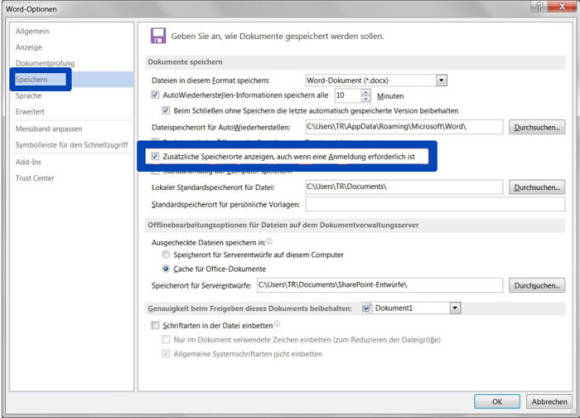The width and height of the screenshot is (580, 418).
Task: Click the Dokument1 document icon in dropdown
Action: 367,308
